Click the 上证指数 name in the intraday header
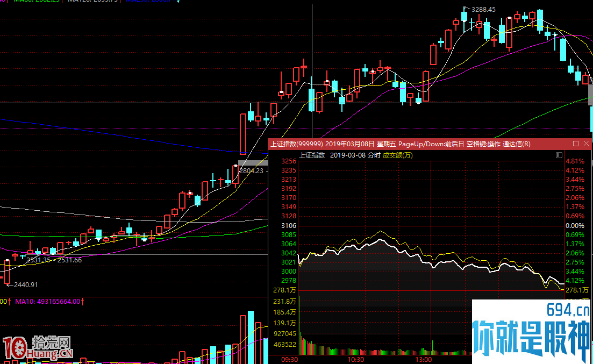The image size is (593, 364). click(312, 155)
